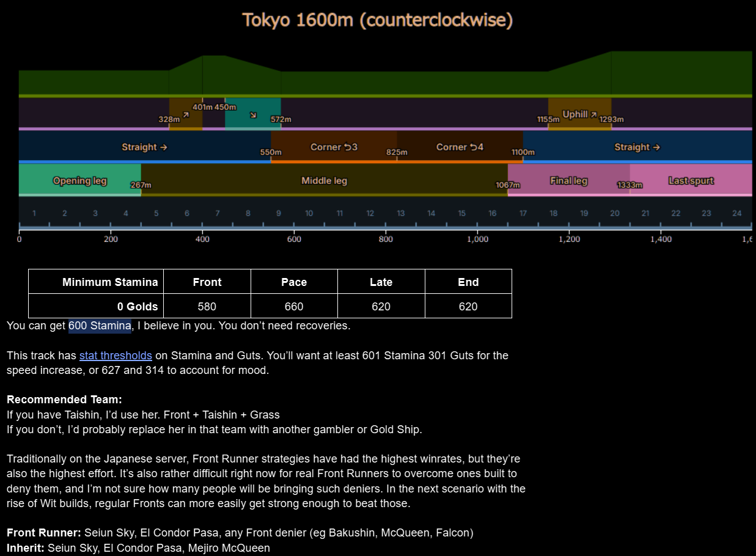756x556 pixels.
Task: Click the End column header
Action: [x=468, y=282]
